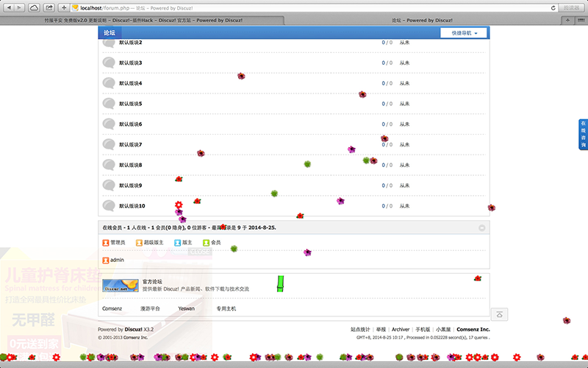Click the iCloud tabs icon
The image size is (588, 368).
tap(34, 7)
